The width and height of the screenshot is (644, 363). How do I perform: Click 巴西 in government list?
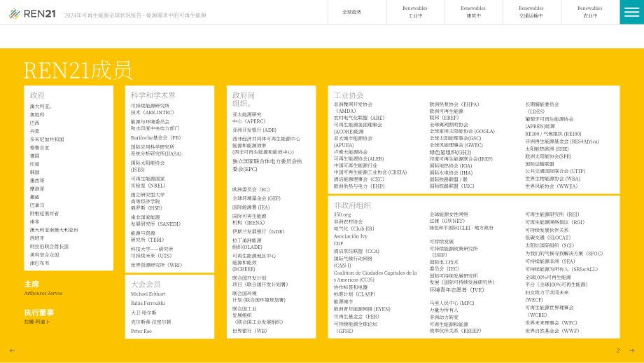coord(34,123)
